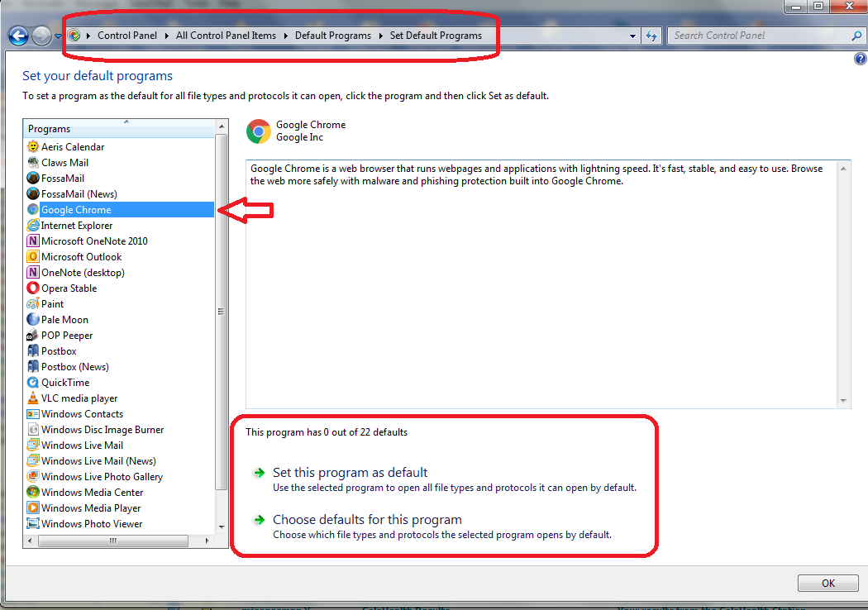The width and height of the screenshot is (868, 610).
Task: Click the Windows Photo Viewer icon
Action: point(33,523)
